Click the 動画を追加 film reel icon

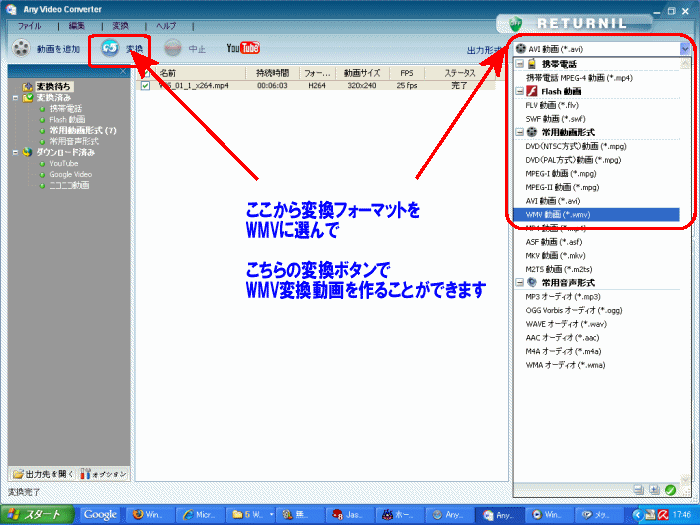click(21, 48)
